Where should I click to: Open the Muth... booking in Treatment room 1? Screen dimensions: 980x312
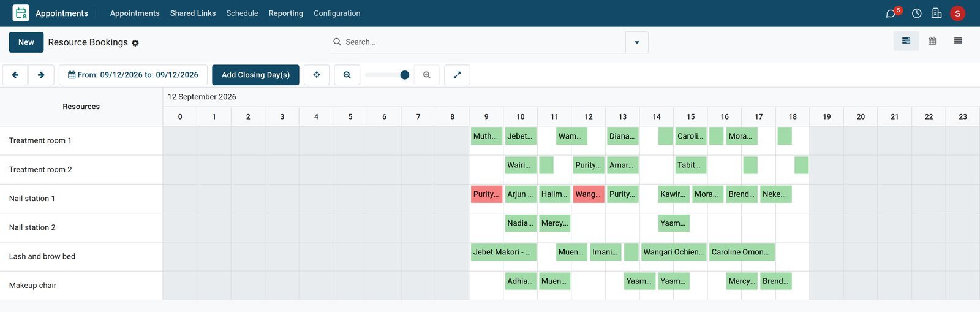point(486,136)
